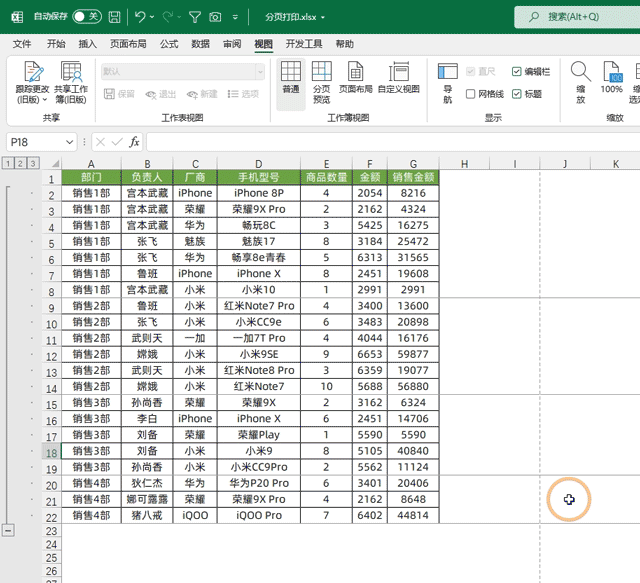Open the undo history dropdown arrow

[x=152, y=17]
